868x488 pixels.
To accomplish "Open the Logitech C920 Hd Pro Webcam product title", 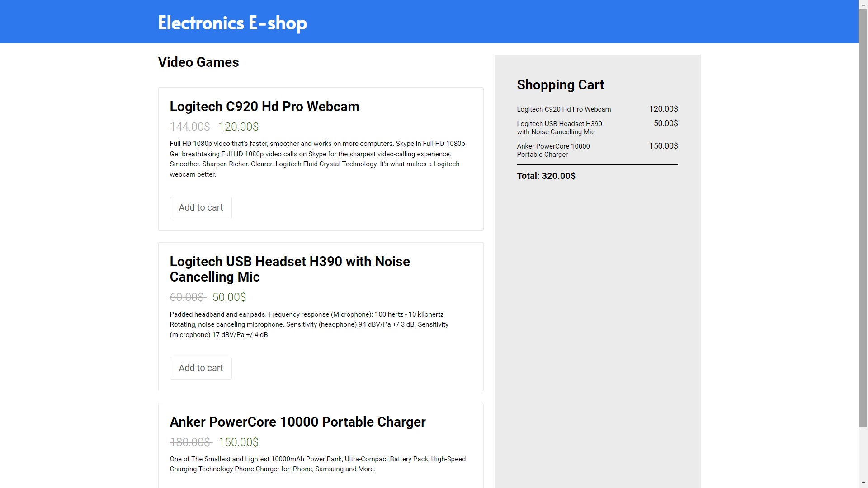I will coord(264,107).
